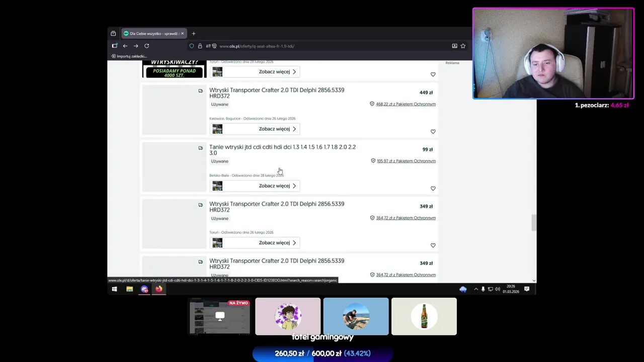Open 'Tanie wtryski jtd cdi cdti hdi' listing title
Image resolution: width=644 pixels, height=362 pixels.
click(282, 150)
